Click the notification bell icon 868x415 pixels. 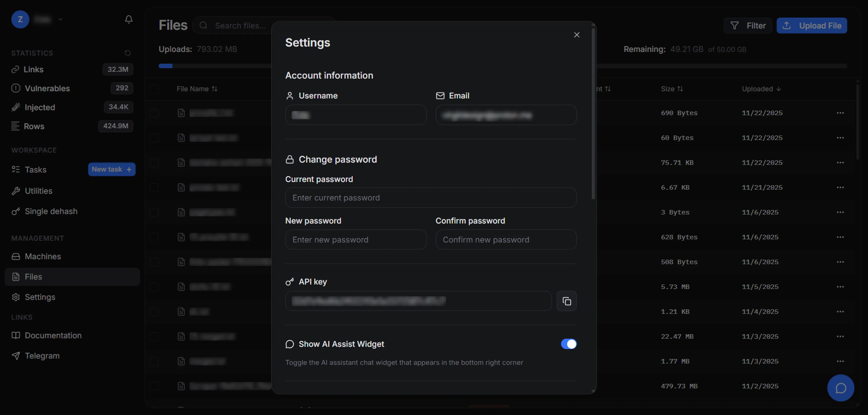coord(128,19)
